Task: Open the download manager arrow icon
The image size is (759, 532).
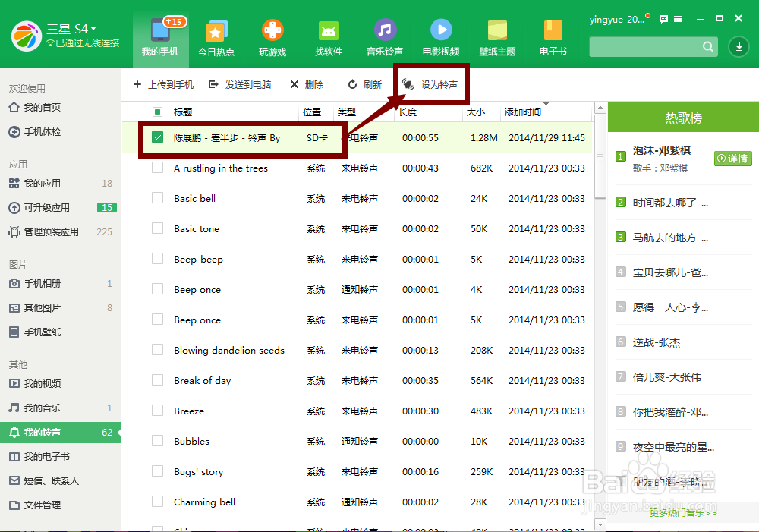Action: [x=739, y=47]
